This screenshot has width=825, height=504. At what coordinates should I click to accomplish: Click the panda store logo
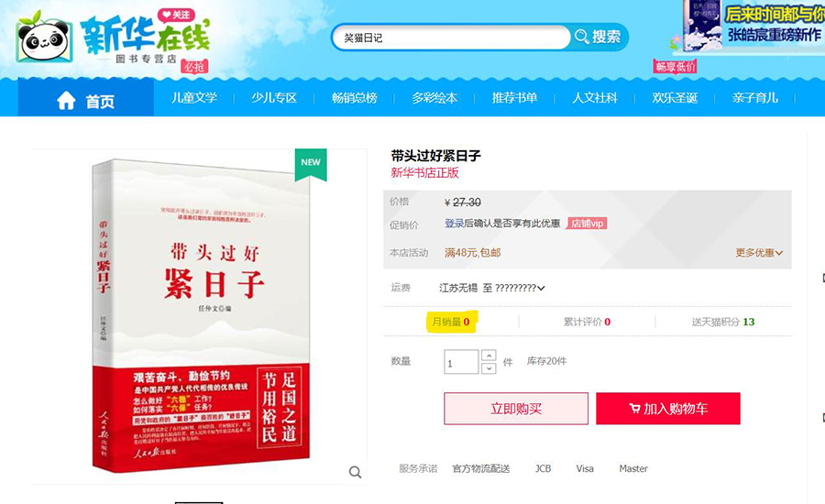[x=44, y=38]
